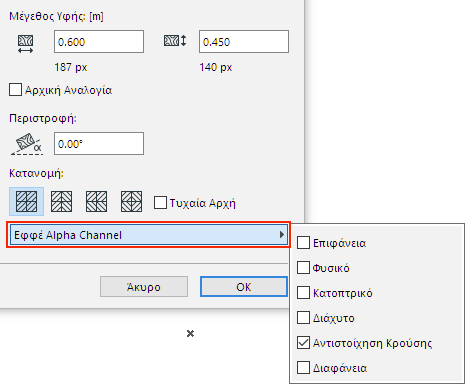Uncheck Αντιστοίχηση Κρούσης option
This screenshot has height=387, width=469.
pos(303,343)
